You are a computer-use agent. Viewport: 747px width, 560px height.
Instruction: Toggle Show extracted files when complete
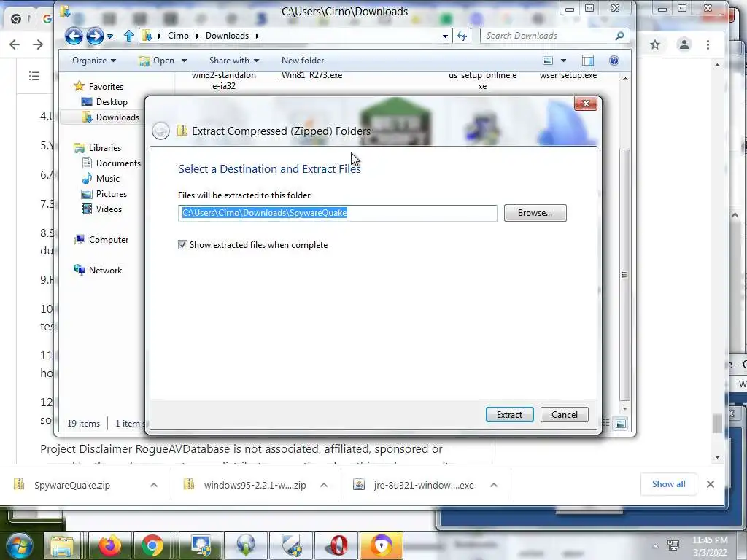coord(182,245)
